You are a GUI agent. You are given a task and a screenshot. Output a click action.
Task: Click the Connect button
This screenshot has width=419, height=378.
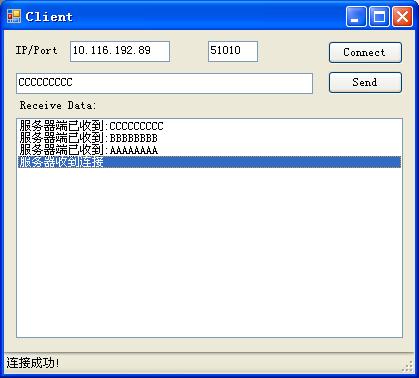coord(365,52)
